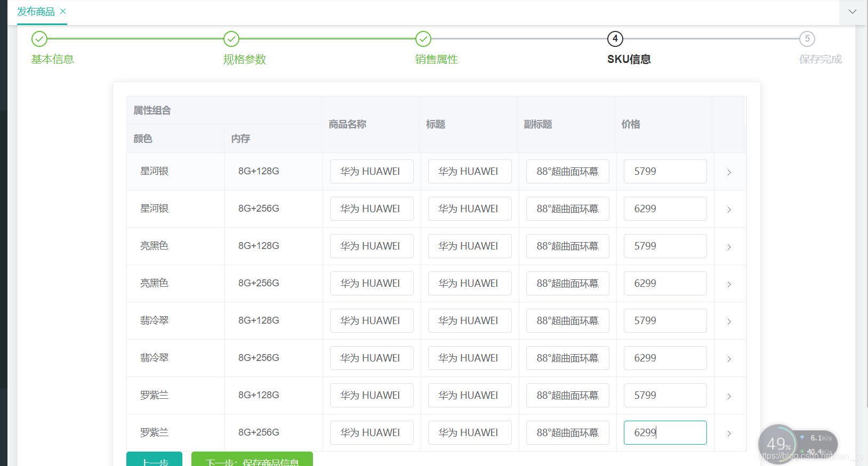Select the 基本信息 step label
The width and height of the screenshot is (868, 466).
pos(53,59)
